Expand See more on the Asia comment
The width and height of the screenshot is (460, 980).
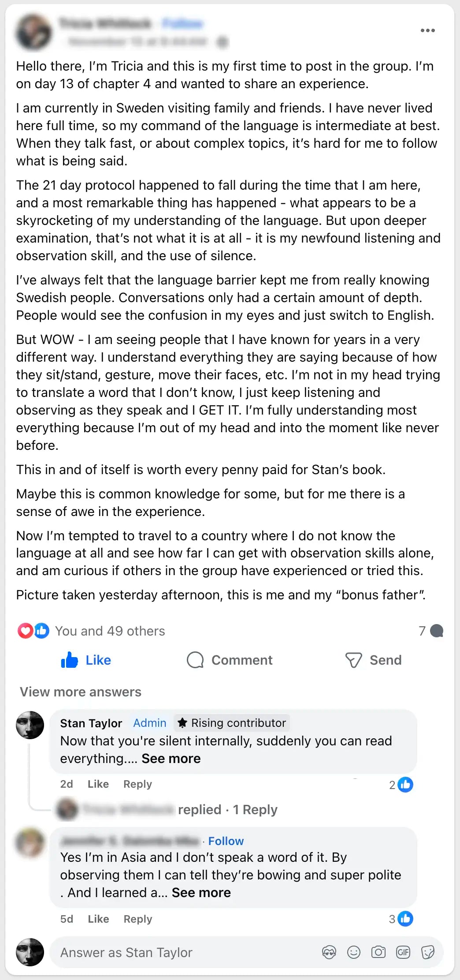tap(201, 892)
